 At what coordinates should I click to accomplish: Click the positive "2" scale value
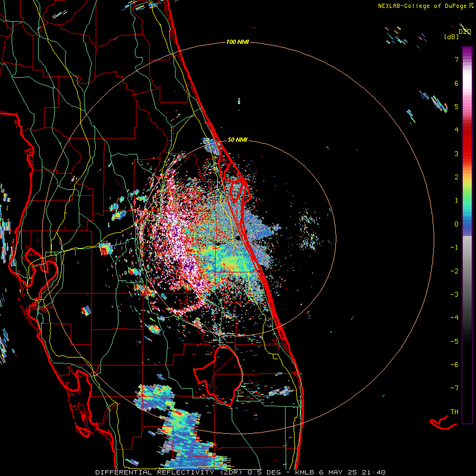click(x=456, y=177)
